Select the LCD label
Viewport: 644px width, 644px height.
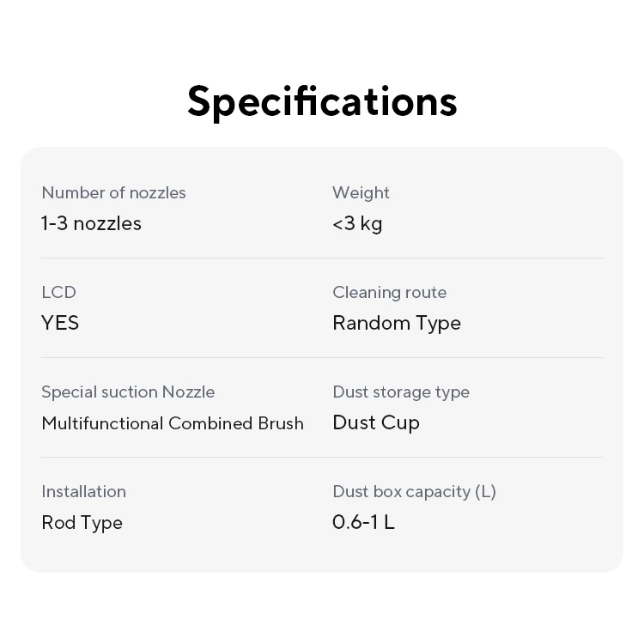(x=58, y=292)
